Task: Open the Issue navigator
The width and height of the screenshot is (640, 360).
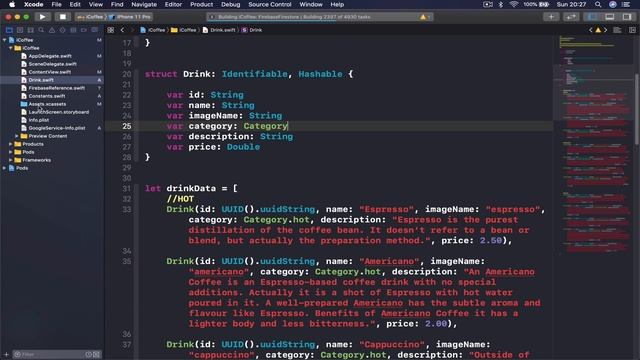Action: coord(52,30)
